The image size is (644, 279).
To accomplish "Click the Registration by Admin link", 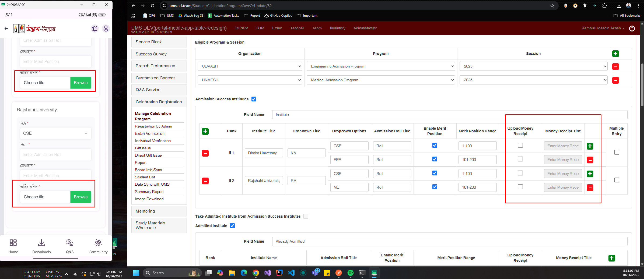I will (153, 126).
